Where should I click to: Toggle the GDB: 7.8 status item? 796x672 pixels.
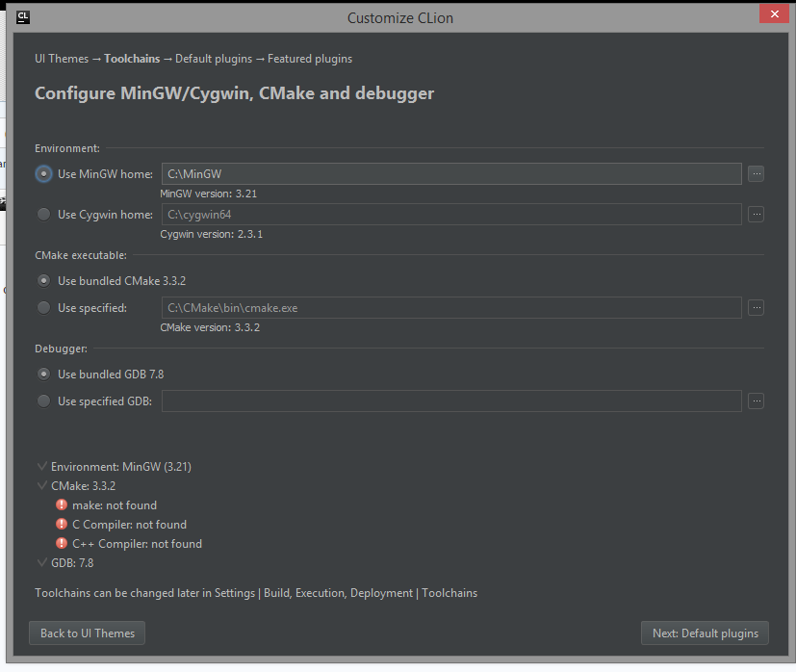click(41, 563)
